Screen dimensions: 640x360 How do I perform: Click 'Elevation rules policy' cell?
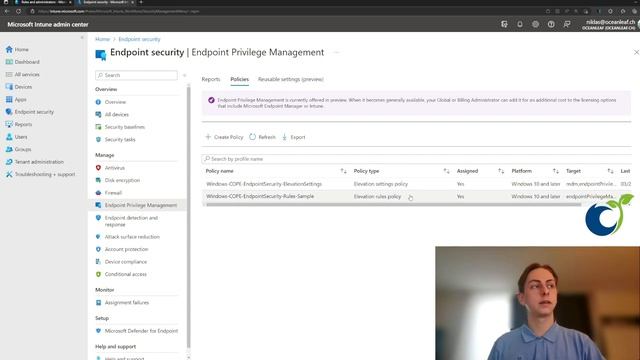(x=377, y=196)
